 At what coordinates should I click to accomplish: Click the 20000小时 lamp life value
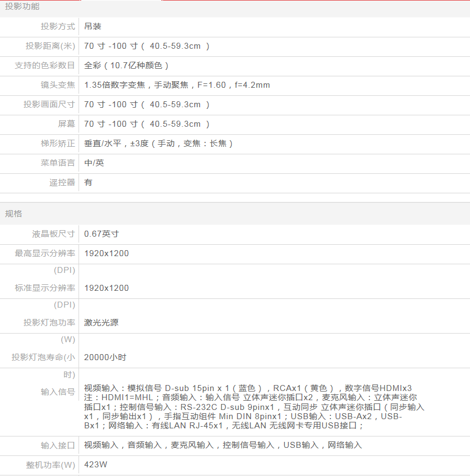click(105, 357)
